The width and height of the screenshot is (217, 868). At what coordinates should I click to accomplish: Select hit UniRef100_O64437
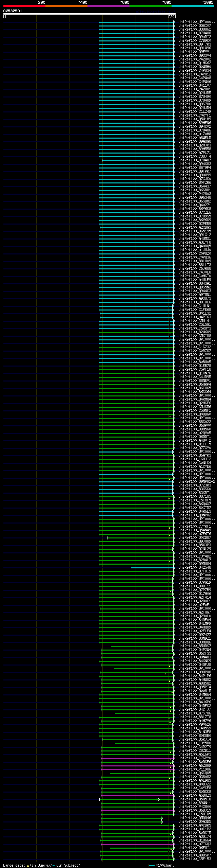point(195,187)
